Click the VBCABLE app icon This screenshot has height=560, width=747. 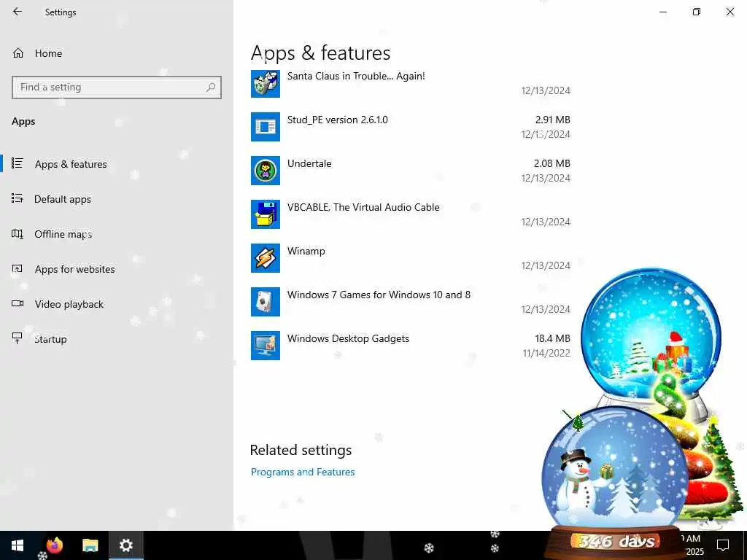click(266, 214)
